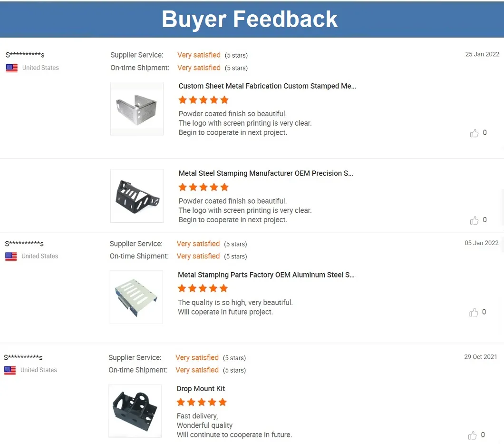The height and width of the screenshot is (444, 504).
Task: Open the Metal Steel Stamping Manufacturer listing
Action: [x=266, y=173]
